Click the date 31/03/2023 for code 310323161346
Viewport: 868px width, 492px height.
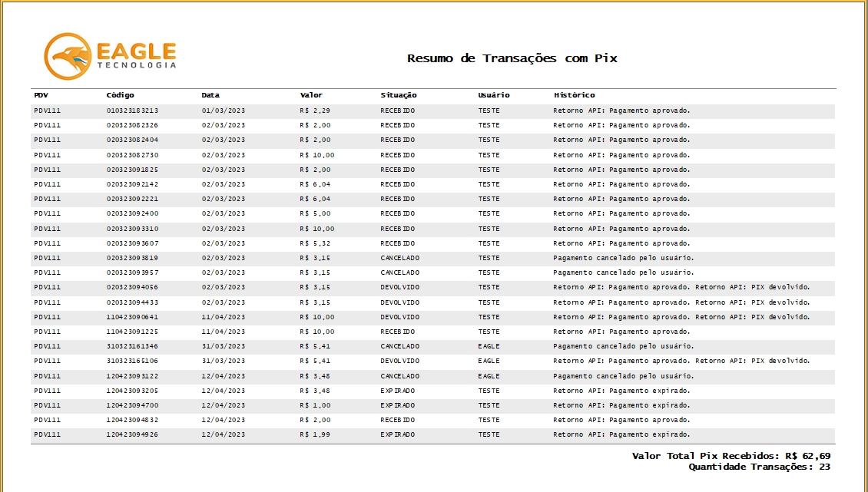[223, 346]
